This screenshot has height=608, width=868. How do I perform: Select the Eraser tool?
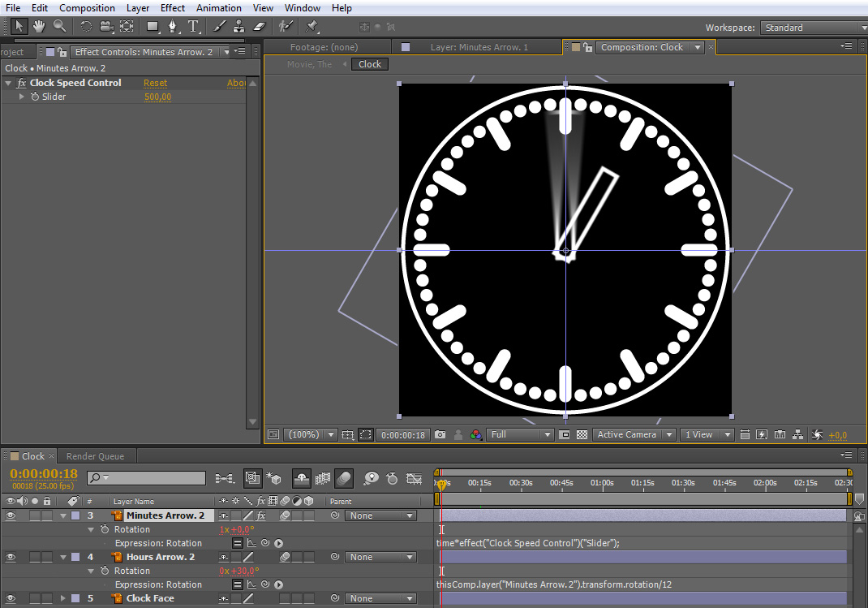click(260, 26)
